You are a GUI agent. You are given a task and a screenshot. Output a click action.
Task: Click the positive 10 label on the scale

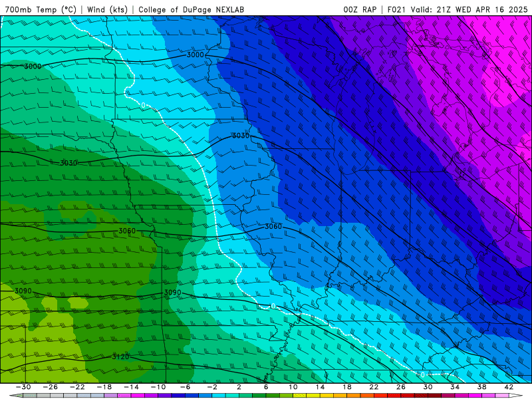pyautogui.click(x=293, y=387)
